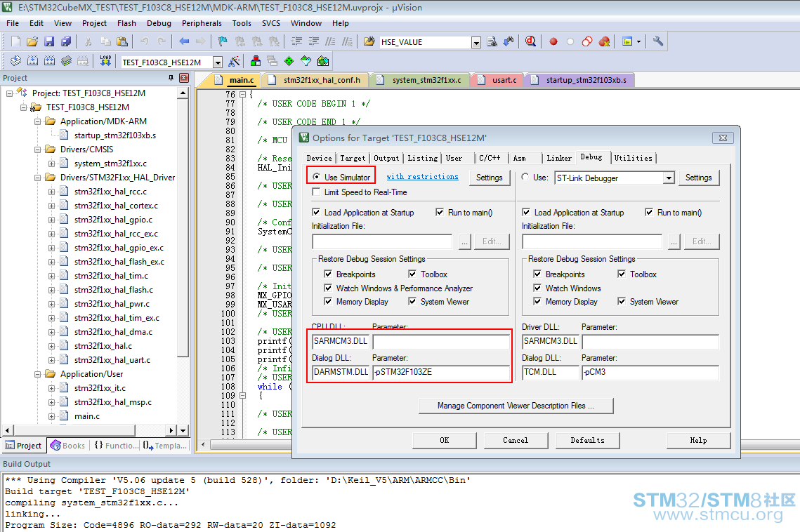Select Use Simulator radio button

[x=317, y=176]
